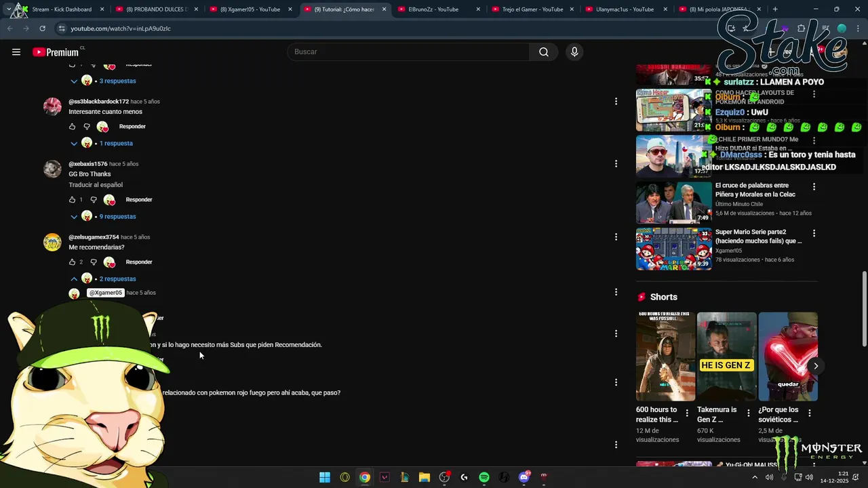Switch to 'Stream - Kick Dashboard' tab
This screenshot has height=488, width=868.
pos(62,9)
